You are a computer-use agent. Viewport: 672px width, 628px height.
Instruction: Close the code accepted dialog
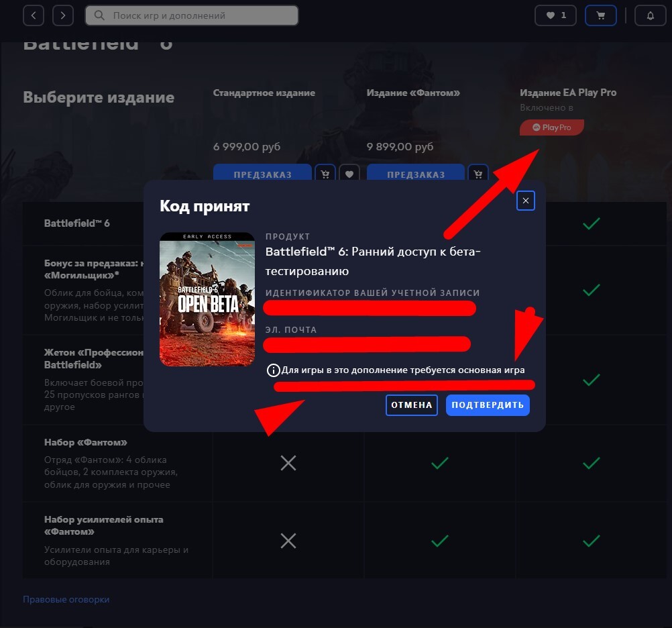point(525,201)
